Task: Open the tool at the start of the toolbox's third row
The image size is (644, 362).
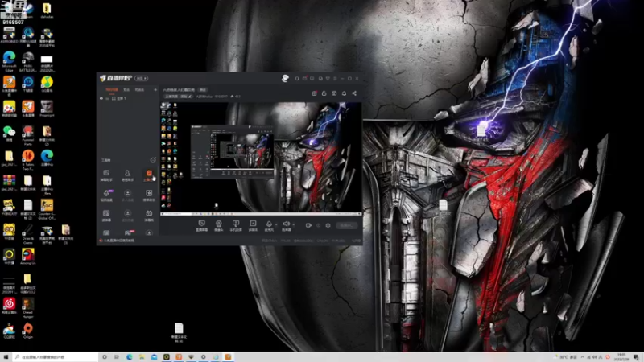Action: tap(106, 215)
